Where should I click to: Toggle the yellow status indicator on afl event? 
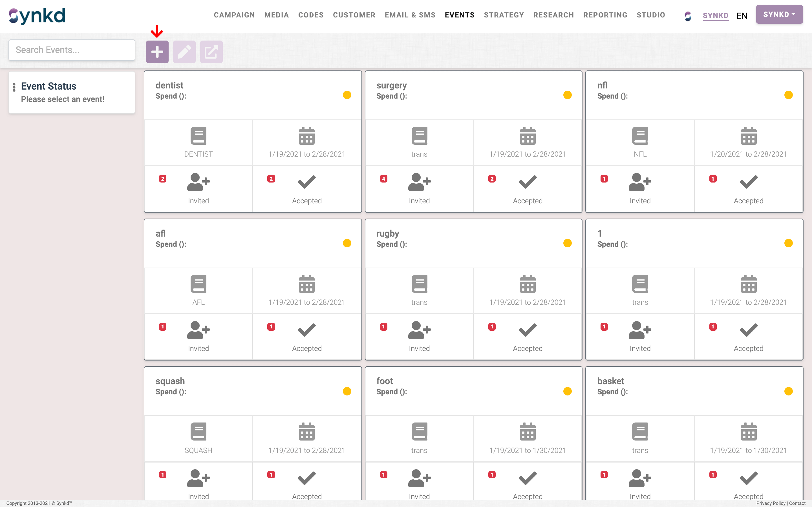point(347,243)
